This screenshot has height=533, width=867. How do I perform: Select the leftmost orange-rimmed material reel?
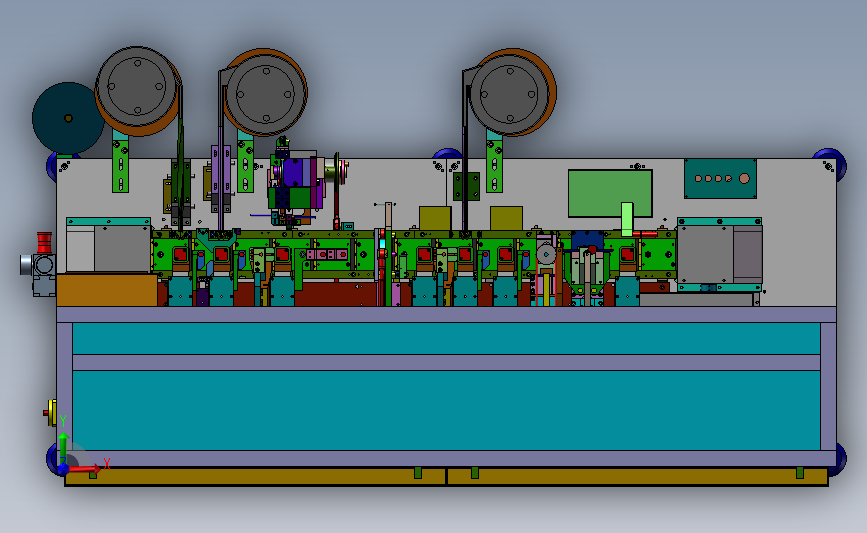[138, 91]
